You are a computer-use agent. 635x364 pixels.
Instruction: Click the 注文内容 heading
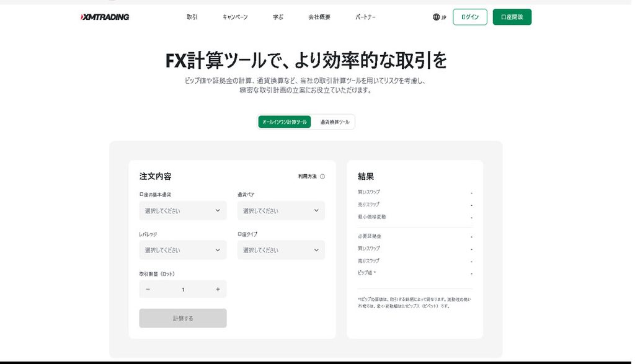(x=155, y=176)
